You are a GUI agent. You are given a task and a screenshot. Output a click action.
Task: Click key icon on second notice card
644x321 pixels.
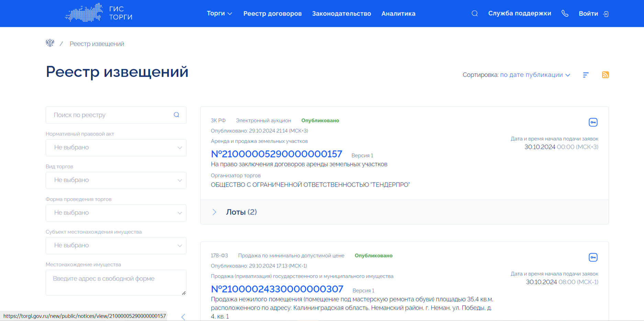(x=593, y=257)
